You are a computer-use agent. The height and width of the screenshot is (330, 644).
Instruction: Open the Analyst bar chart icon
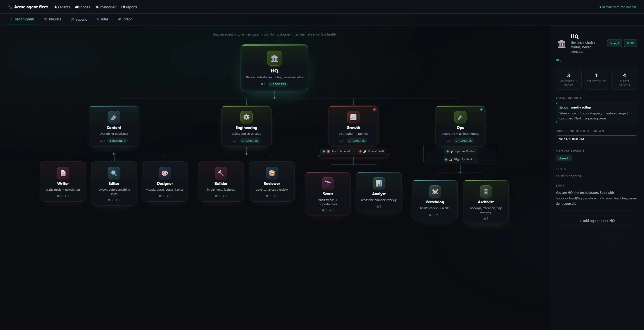pos(379,183)
